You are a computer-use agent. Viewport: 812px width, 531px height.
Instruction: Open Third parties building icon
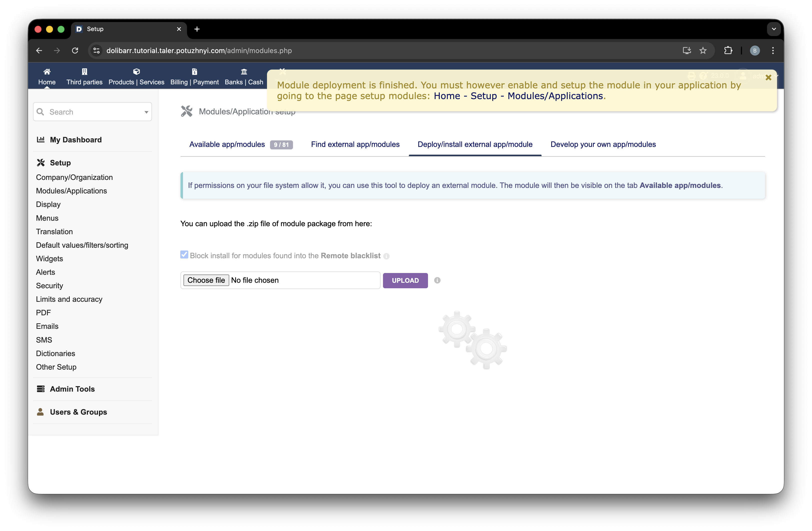tap(84, 72)
